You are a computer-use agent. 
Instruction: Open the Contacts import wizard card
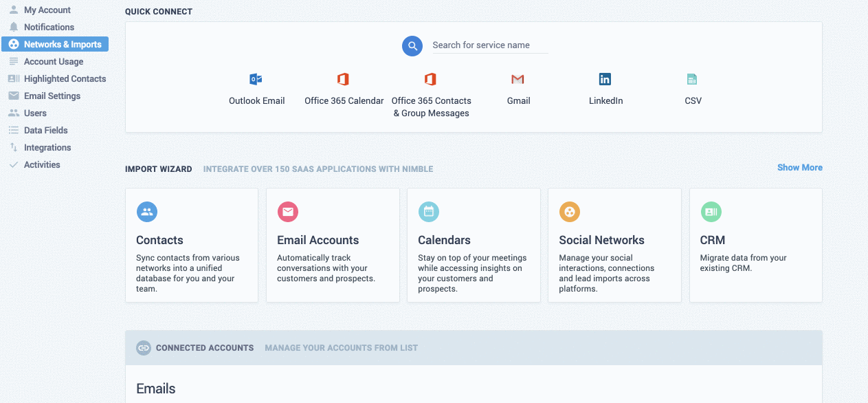192,245
